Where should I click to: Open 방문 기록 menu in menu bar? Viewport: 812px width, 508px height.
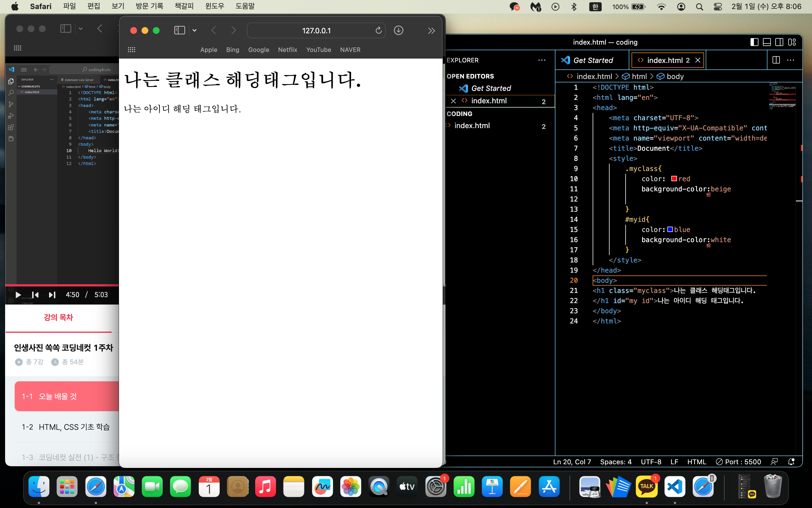(x=149, y=6)
